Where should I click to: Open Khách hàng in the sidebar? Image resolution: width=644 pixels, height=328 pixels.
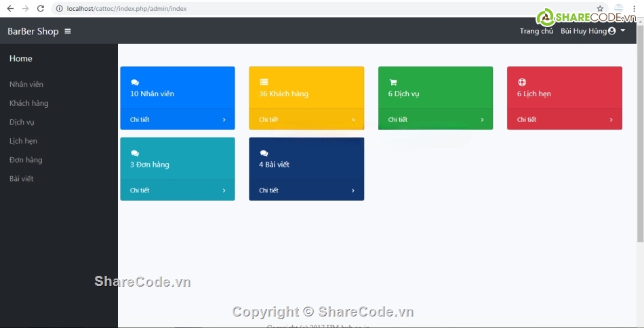click(28, 103)
